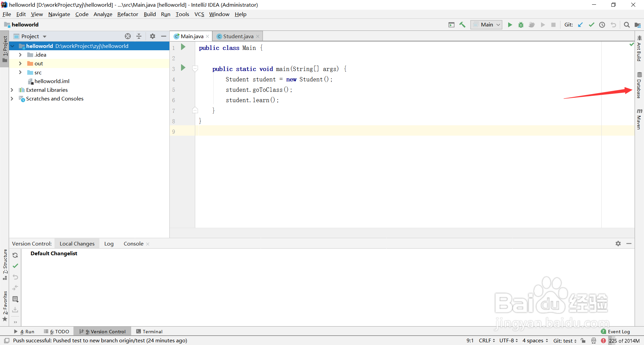The height and width of the screenshot is (345, 644).
Task: Open the Main run configuration dropdown
Action: (x=486, y=25)
